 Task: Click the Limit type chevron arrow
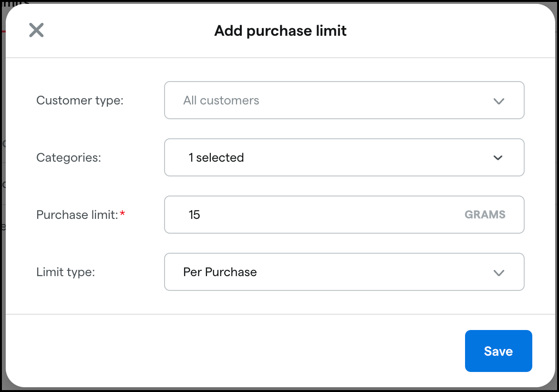click(x=499, y=272)
